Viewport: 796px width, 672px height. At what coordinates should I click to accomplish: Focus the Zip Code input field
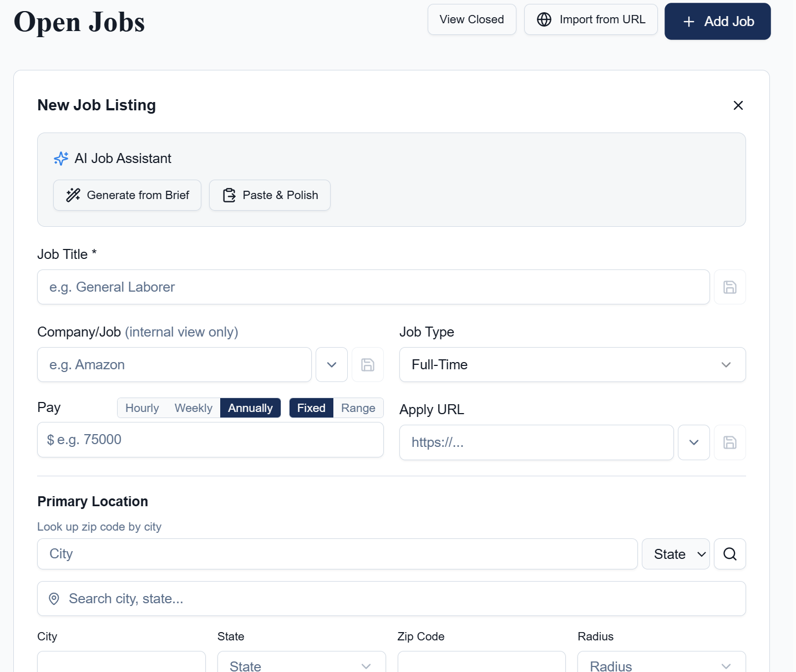481,663
